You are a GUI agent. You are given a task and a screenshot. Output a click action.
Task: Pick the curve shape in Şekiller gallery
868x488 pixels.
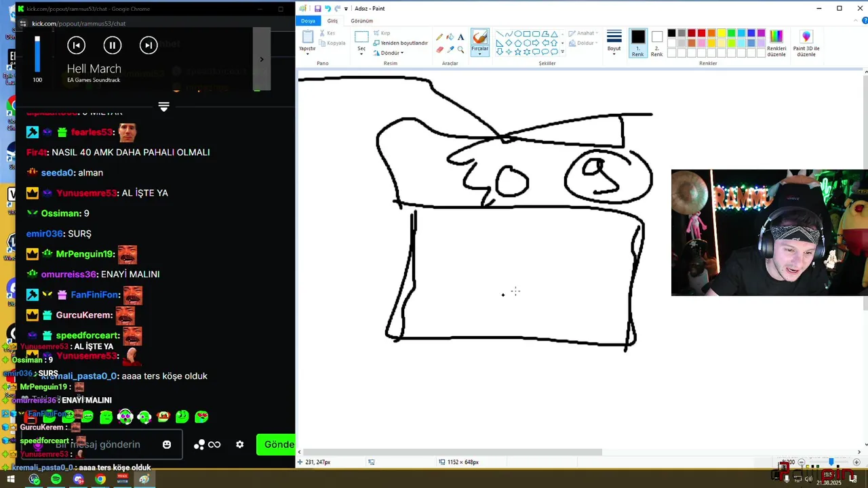pyautogui.click(x=509, y=34)
